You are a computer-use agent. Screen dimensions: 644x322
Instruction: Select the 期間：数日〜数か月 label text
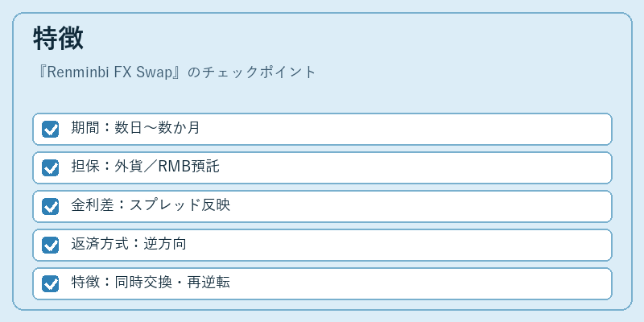[x=135, y=128]
